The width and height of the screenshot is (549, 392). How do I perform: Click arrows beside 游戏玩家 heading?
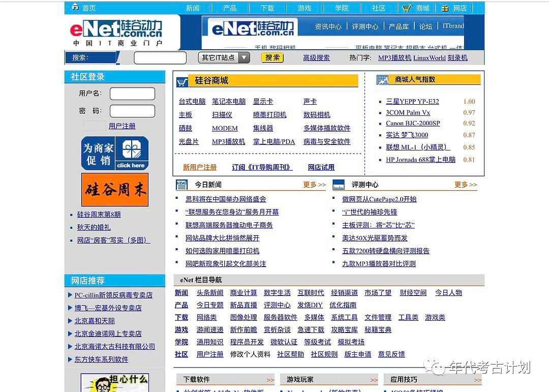click(x=374, y=380)
